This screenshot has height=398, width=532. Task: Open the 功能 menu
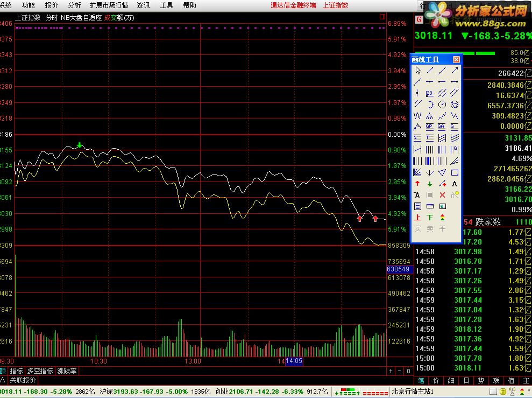(28, 5)
